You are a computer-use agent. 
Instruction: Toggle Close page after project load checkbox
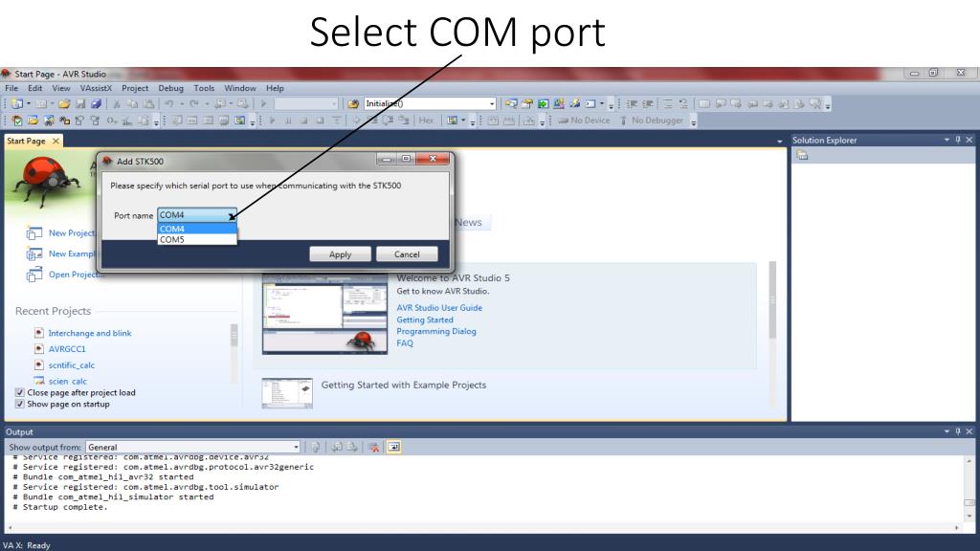coord(19,392)
